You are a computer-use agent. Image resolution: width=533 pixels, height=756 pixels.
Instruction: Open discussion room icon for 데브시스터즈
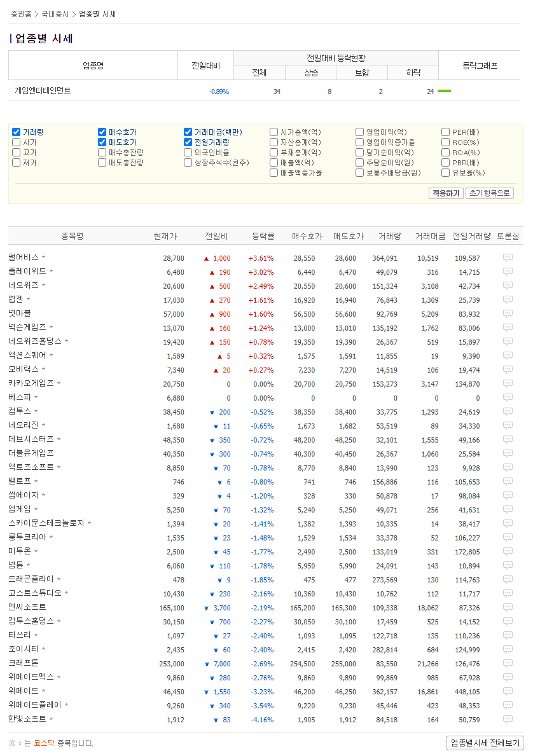click(508, 439)
